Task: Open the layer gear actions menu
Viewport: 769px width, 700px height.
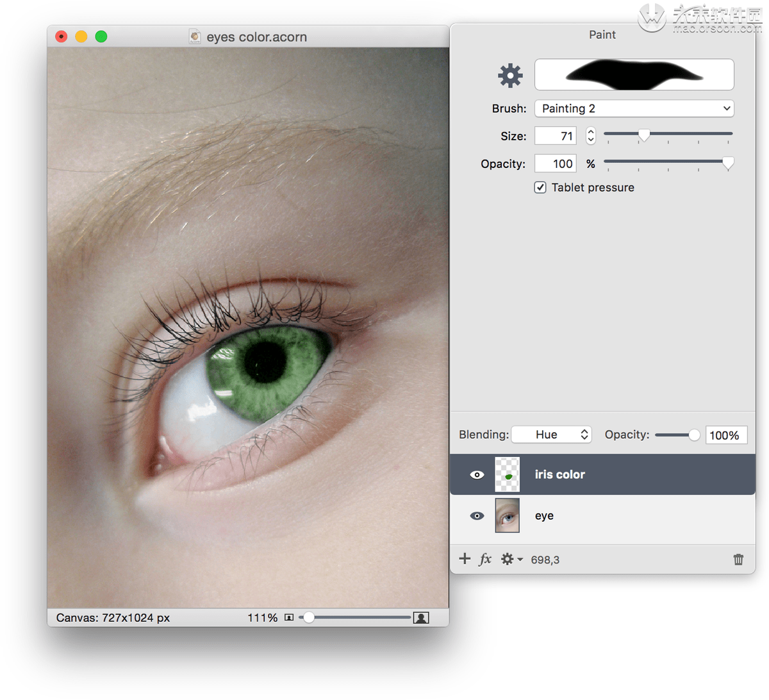Action: tap(511, 560)
